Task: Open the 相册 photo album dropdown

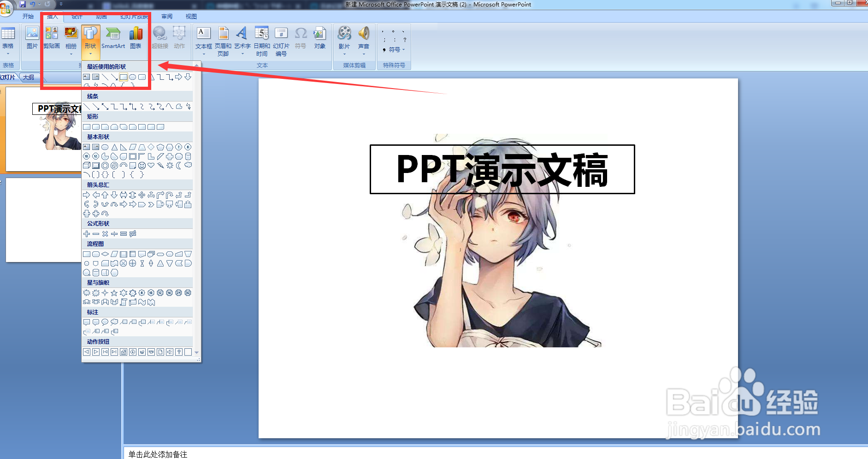Action: [71, 42]
